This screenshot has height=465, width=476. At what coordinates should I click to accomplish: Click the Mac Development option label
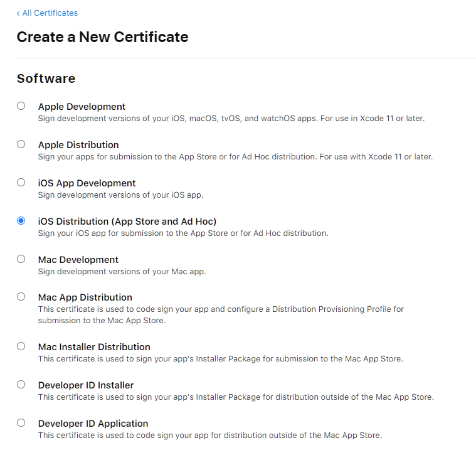click(x=78, y=260)
